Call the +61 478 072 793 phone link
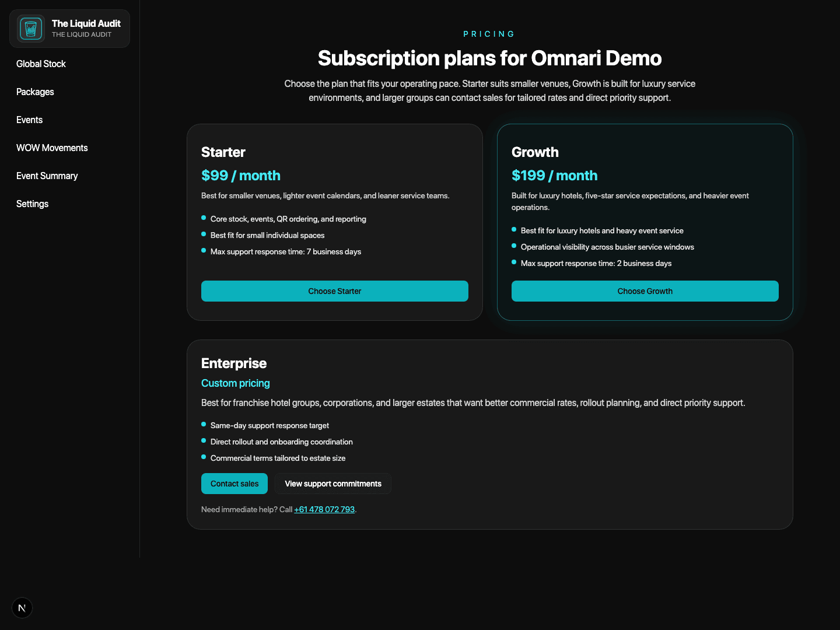The width and height of the screenshot is (840, 630). point(324,509)
